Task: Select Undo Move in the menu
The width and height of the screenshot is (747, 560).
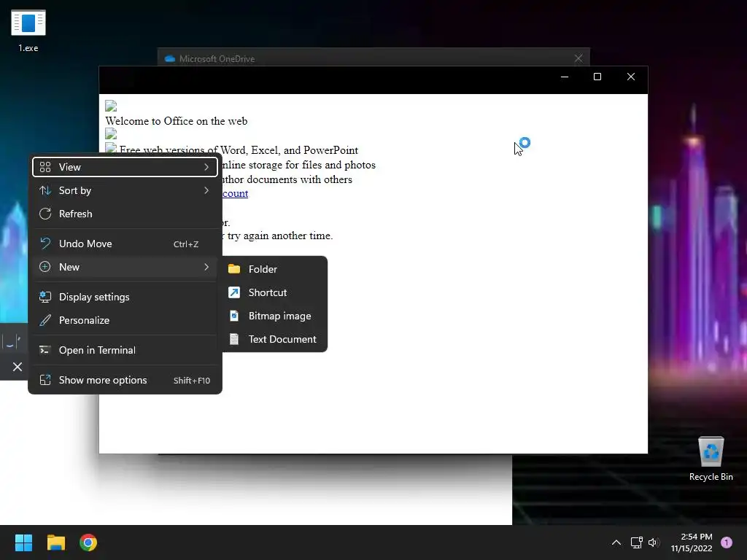Action: tap(125, 244)
